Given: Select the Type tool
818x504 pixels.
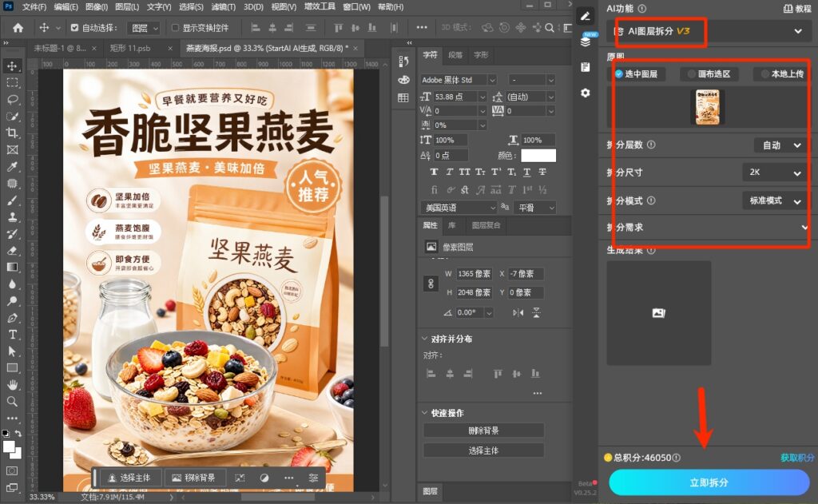Looking at the screenshot, I should 12,335.
